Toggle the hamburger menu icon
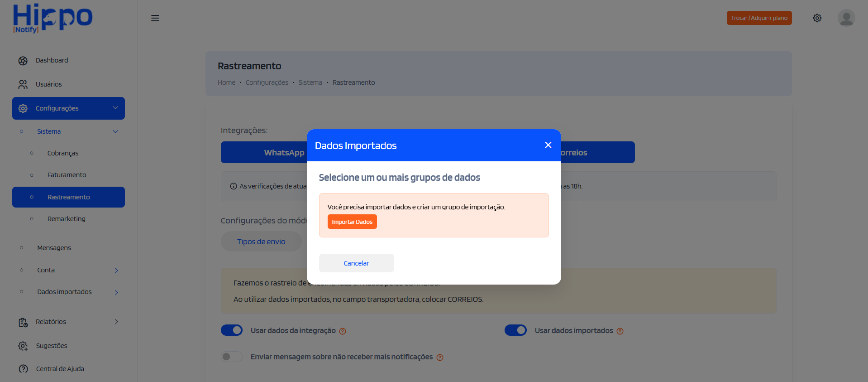This screenshot has width=868, height=382. [155, 18]
